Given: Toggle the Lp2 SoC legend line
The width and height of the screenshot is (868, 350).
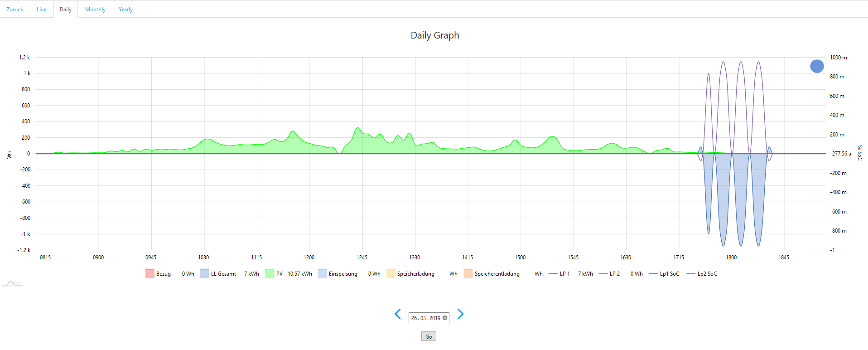Looking at the screenshot, I should point(702,274).
